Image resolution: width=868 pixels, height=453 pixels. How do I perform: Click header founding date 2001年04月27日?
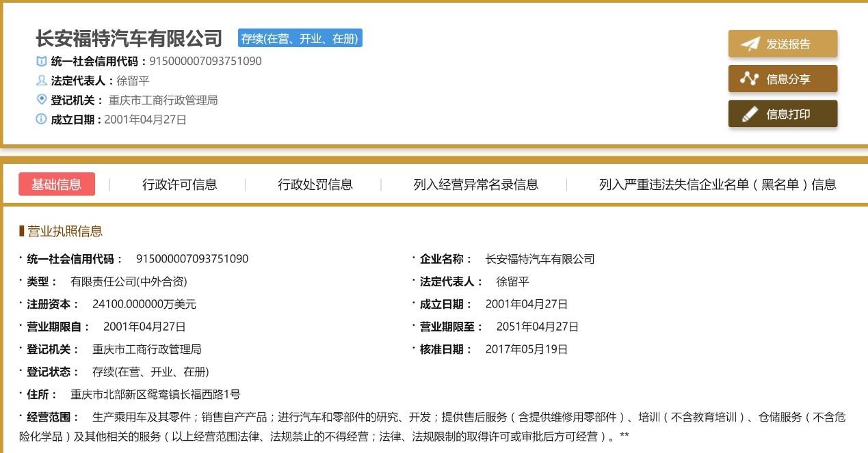point(145,120)
